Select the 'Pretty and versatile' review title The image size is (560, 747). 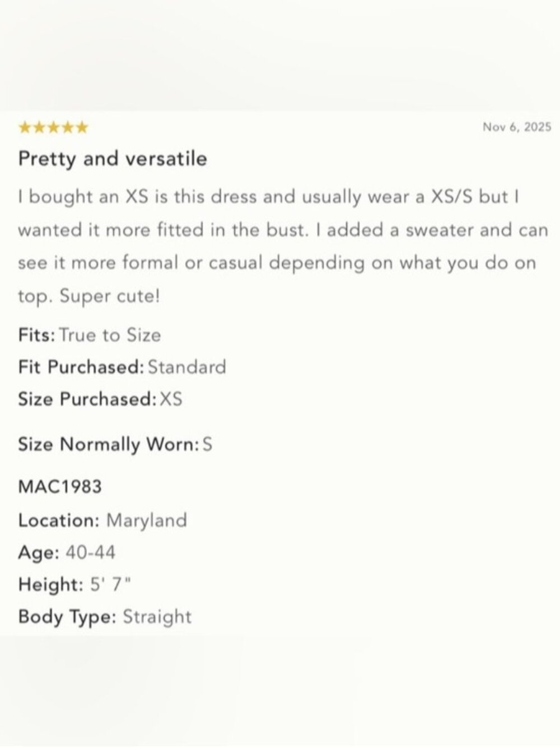113,159
